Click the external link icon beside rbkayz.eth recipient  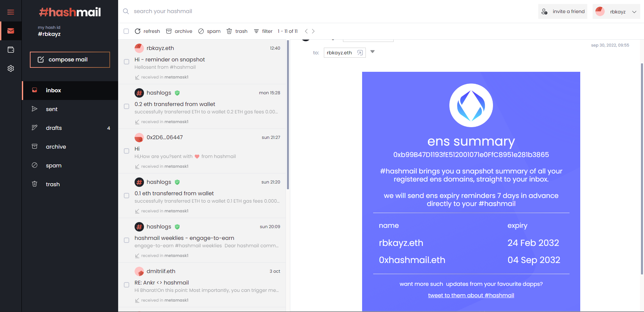(360, 53)
